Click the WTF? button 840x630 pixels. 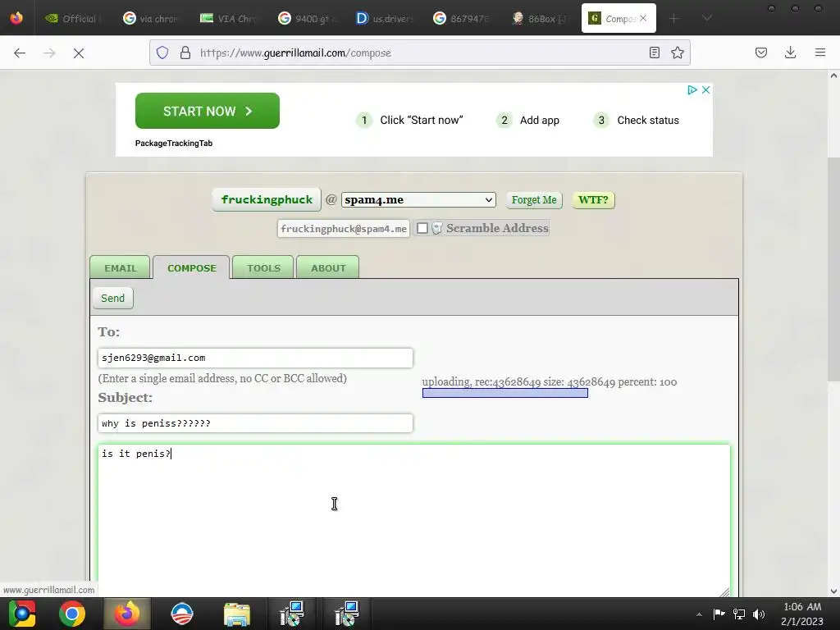point(593,200)
